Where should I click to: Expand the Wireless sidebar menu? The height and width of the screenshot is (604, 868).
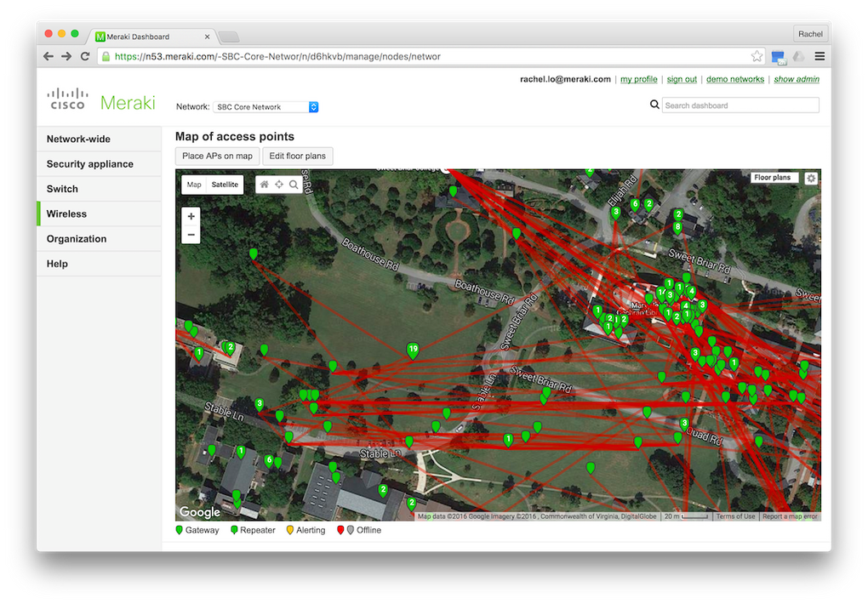click(x=66, y=214)
